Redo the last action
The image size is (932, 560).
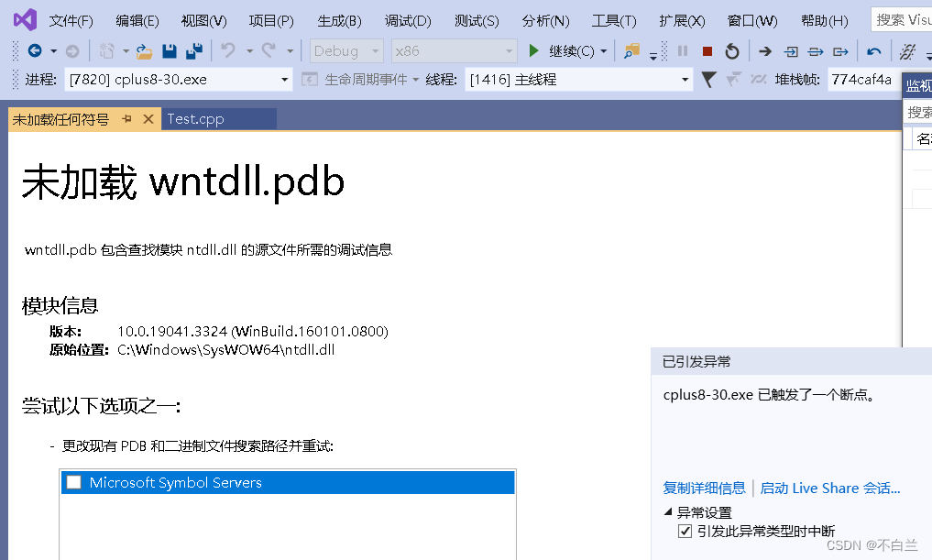click(269, 51)
